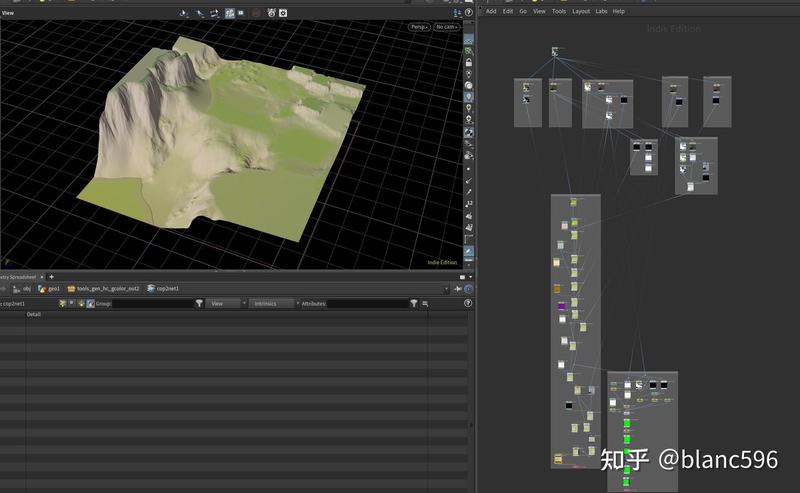Expand the No cam camera dropdown
The height and width of the screenshot is (493, 800).
(x=445, y=27)
